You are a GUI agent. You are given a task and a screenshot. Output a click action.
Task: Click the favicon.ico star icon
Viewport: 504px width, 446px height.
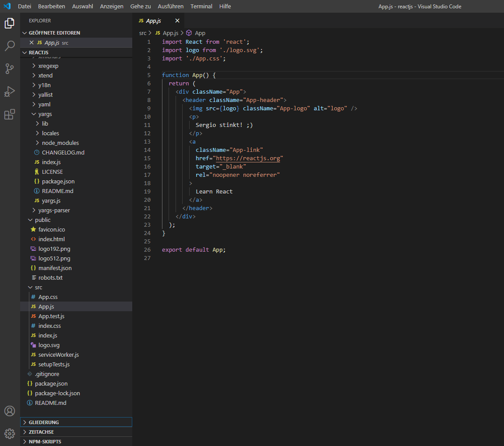(33, 229)
